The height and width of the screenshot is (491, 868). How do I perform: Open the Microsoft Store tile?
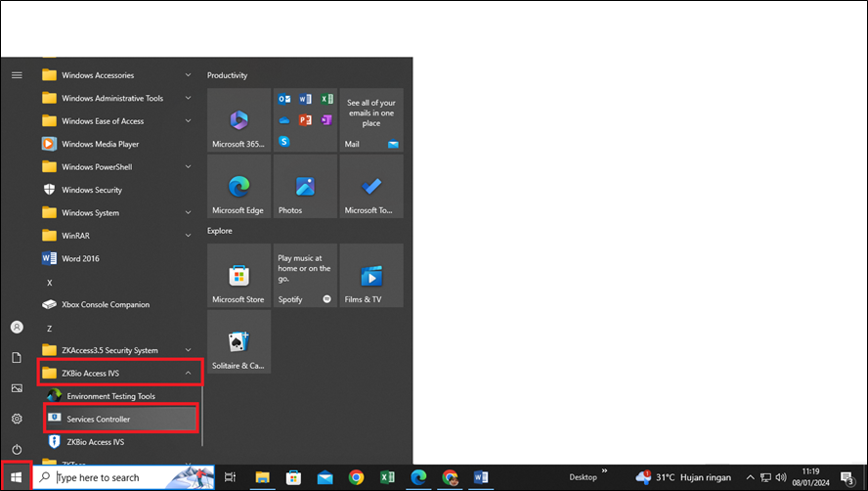tap(239, 275)
